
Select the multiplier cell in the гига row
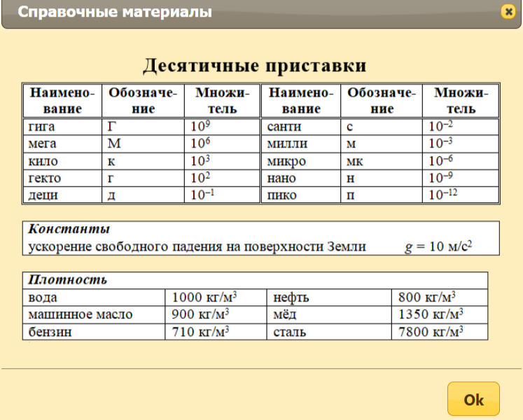222,127
